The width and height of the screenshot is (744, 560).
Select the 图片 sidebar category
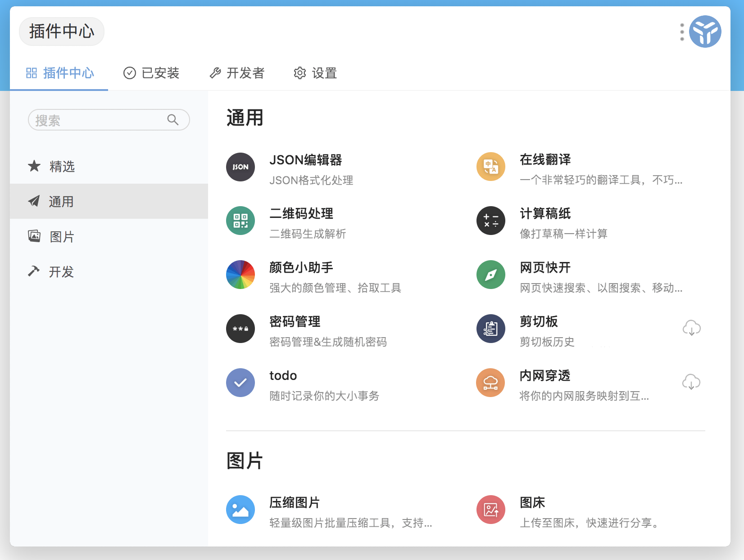62,237
